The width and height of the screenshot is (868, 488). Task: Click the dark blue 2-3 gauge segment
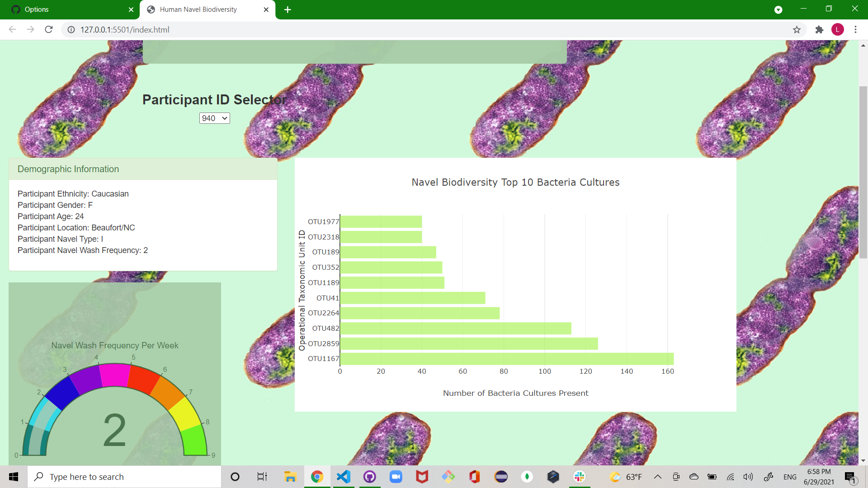coord(63,393)
